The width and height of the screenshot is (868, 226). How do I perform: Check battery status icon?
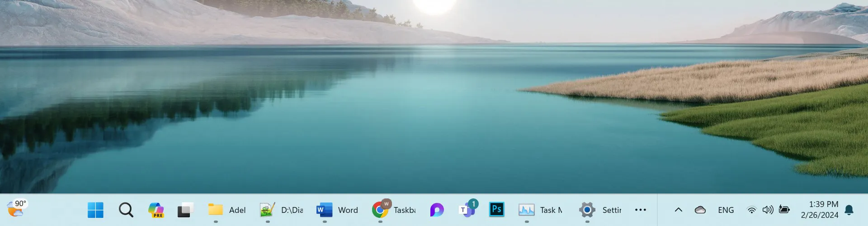click(784, 209)
